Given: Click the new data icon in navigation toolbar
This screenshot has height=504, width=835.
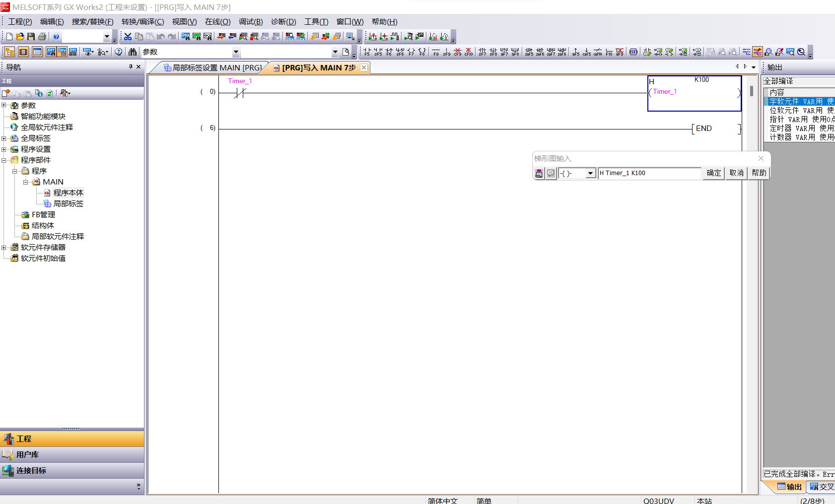Looking at the screenshot, I should 6,93.
